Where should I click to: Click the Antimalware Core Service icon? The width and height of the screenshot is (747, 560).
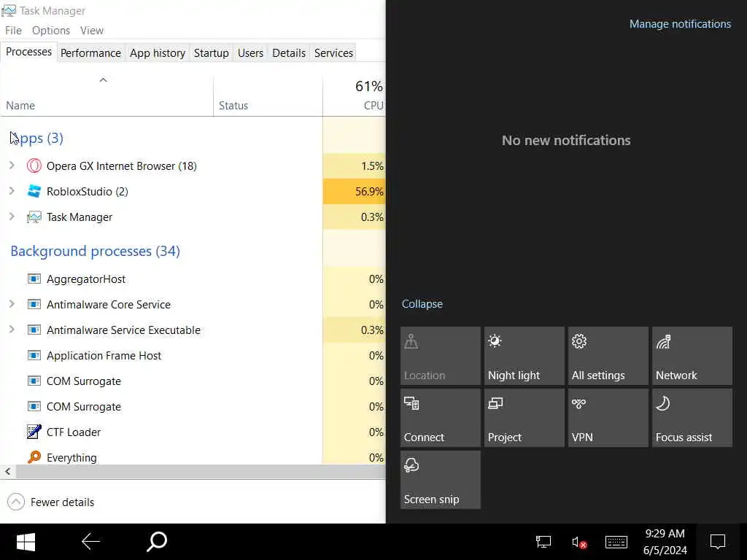[x=34, y=304]
